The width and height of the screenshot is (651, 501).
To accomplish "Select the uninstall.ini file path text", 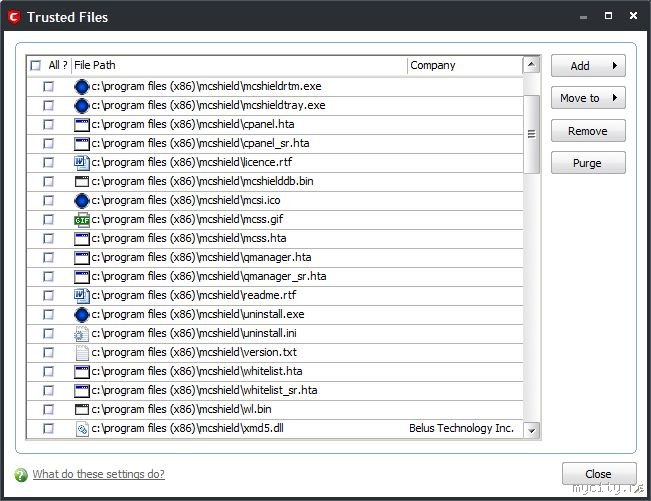I will tap(194, 334).
